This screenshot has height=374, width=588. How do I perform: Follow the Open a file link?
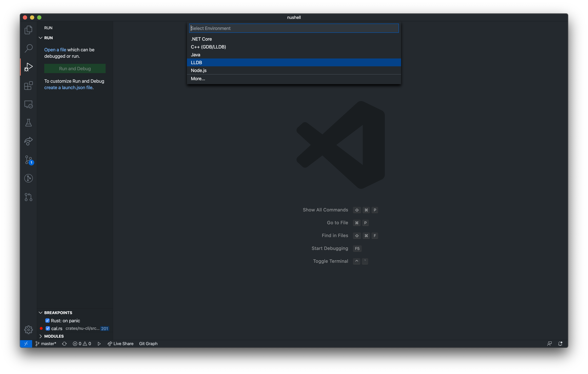point(55,50)
